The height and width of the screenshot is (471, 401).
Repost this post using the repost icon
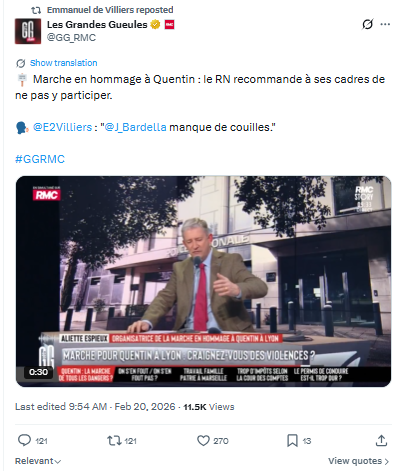tap(114, 441)
